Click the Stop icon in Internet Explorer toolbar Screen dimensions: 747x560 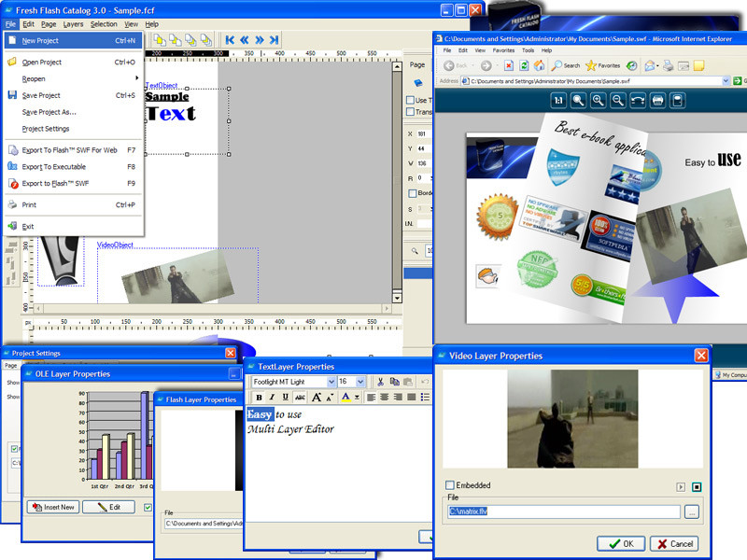(x=509, y=65)
